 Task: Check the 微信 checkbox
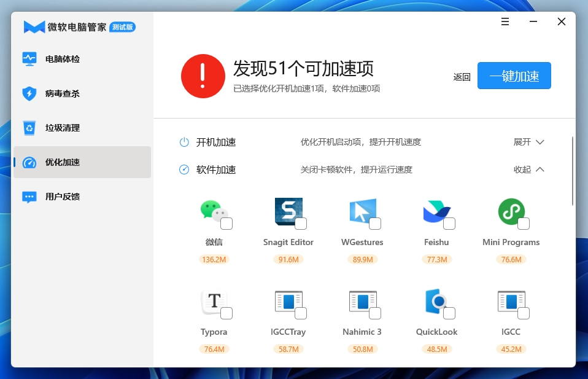226,224
